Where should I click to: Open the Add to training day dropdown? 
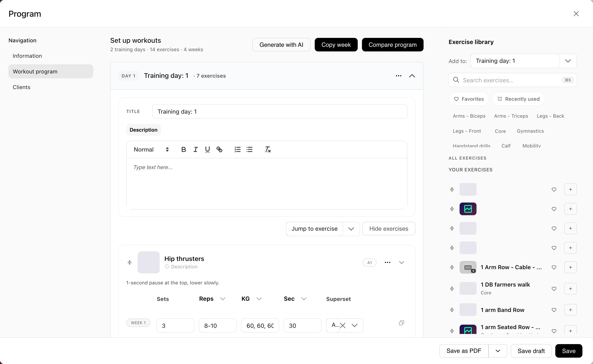(x=568, y=61)
